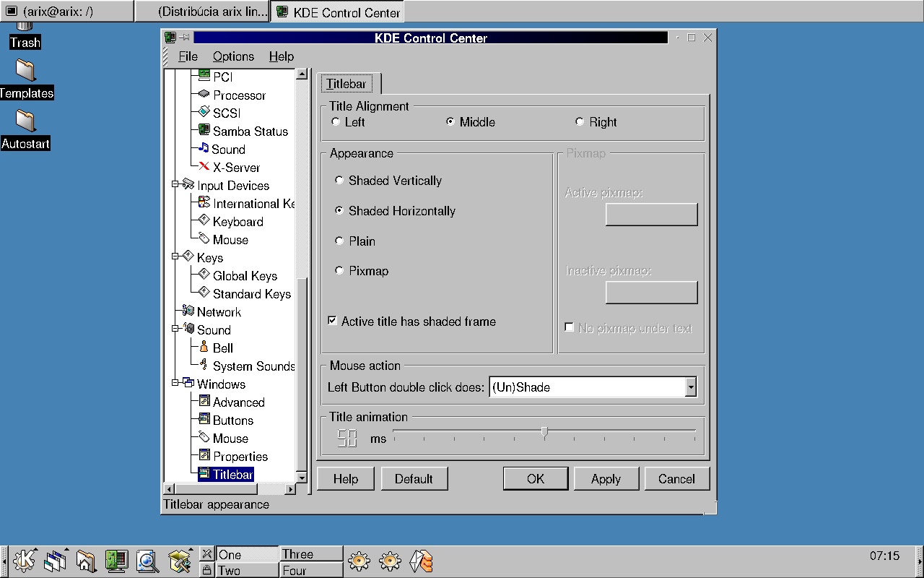Open the window list icon in panel
The height and width of the screenshot is (578, 924).
pyautogui.click(x=55, y=561)
